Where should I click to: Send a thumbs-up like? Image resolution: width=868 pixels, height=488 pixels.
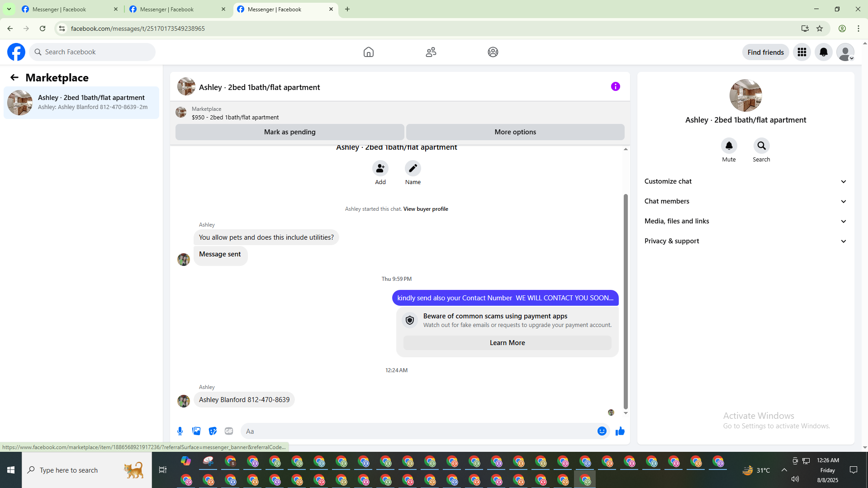coord(620,431)
